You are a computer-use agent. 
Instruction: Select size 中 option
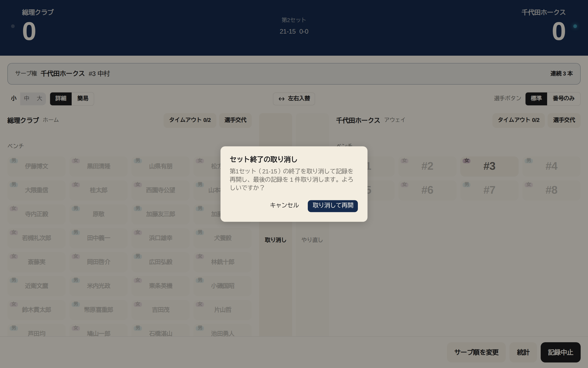tap(27, 99)
